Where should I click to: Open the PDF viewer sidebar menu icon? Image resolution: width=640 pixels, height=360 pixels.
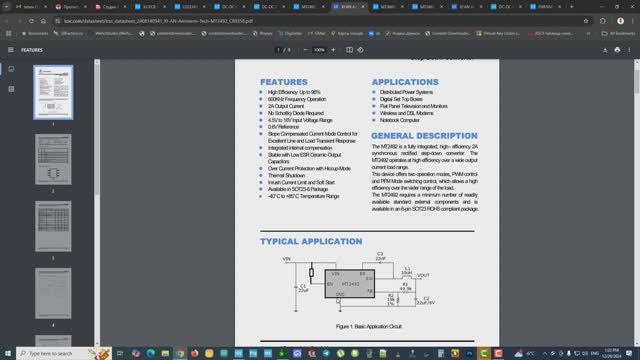(11, 50)
